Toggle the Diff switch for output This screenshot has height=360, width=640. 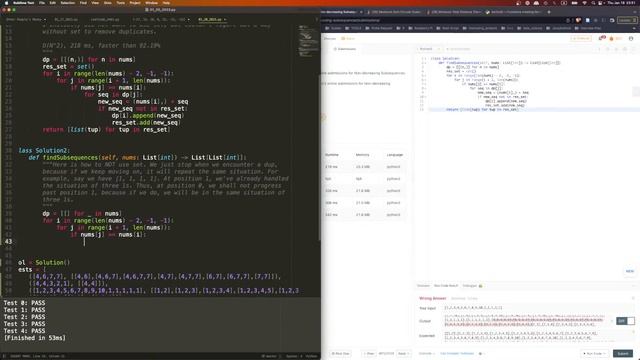click(625, 321)
